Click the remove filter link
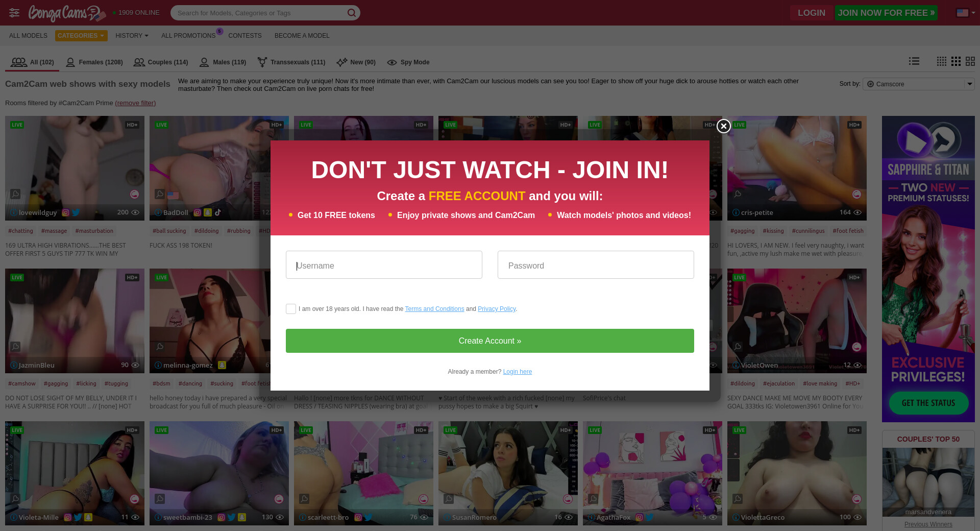Image resolution: width=980 pixels, height=531 pixels. pyautogui.click(x=135, y=103)
